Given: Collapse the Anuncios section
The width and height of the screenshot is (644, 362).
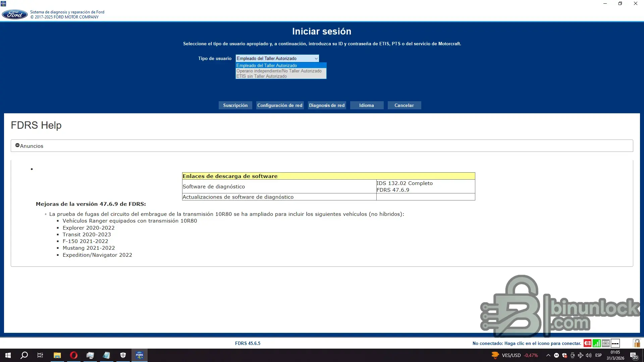Looking at the screenshot, I should pyautogui.click(x=17, y=145).
